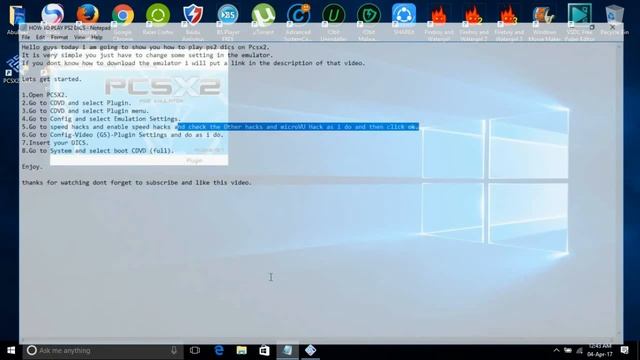
Task: Open the first Fireboy and Watergirl shortcut
Action: pos(439,16)
